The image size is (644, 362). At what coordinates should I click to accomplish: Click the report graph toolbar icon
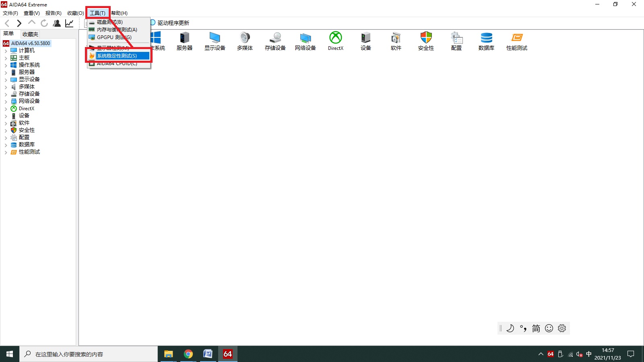pos(69,23)
